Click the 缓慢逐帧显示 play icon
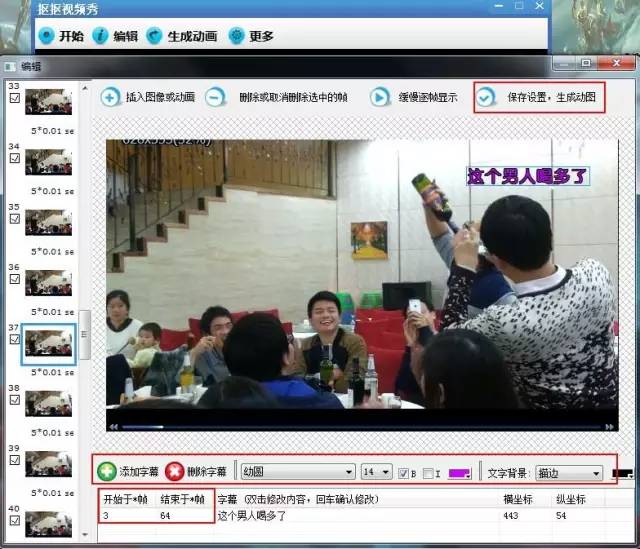 tap(380, 98)
